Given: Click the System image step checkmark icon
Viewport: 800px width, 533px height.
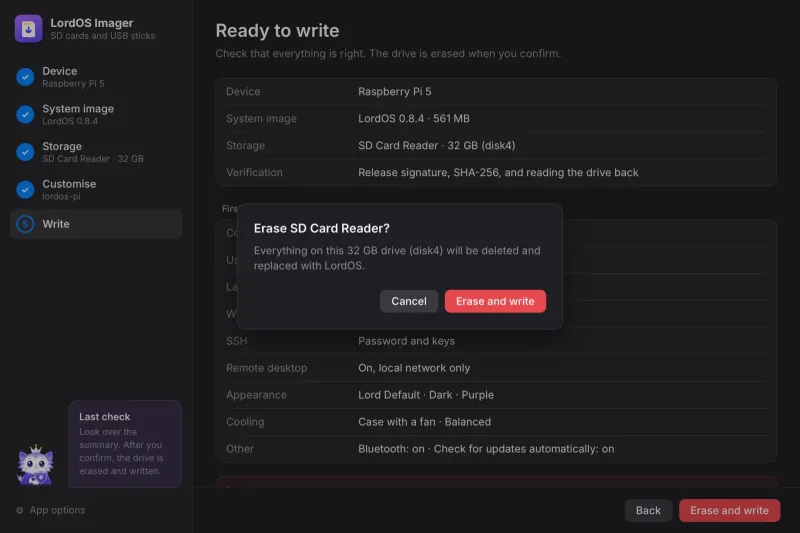Looking at the screenshot, I should tap(25, 114).
